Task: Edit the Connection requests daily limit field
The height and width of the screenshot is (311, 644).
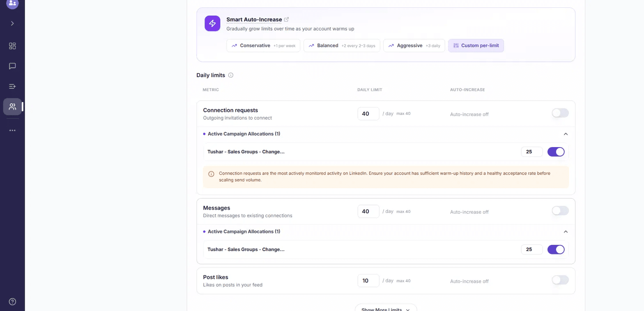Action: coord(368,114)
